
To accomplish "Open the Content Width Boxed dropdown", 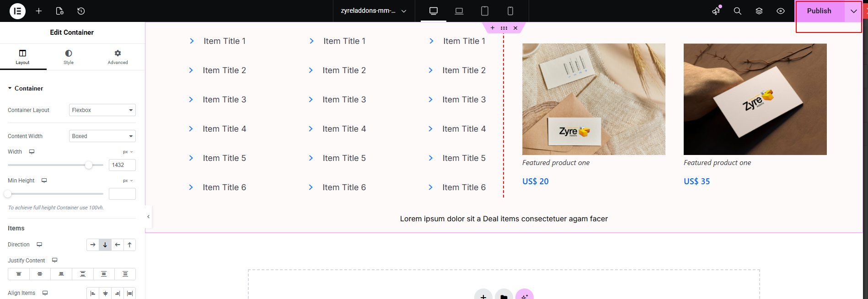I will pos(102,136).
